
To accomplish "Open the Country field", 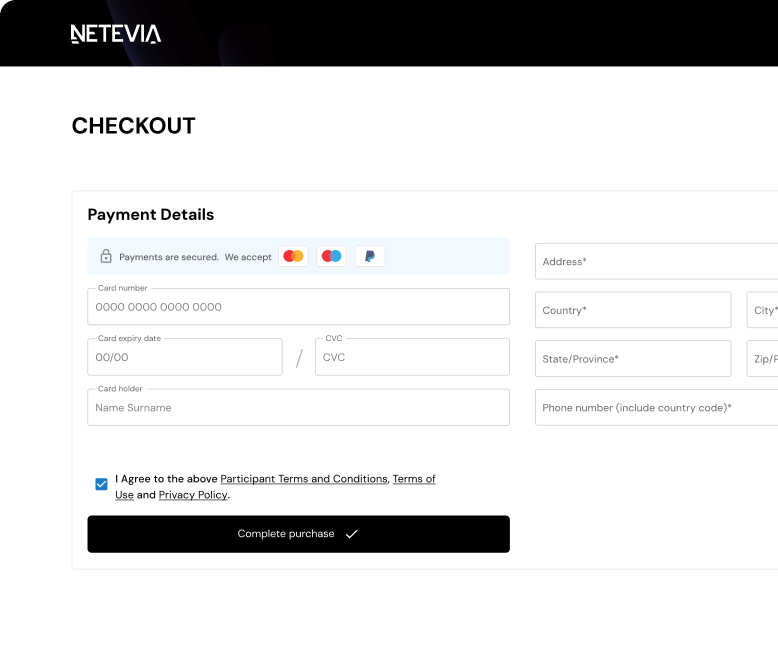I will click(633, 310).
